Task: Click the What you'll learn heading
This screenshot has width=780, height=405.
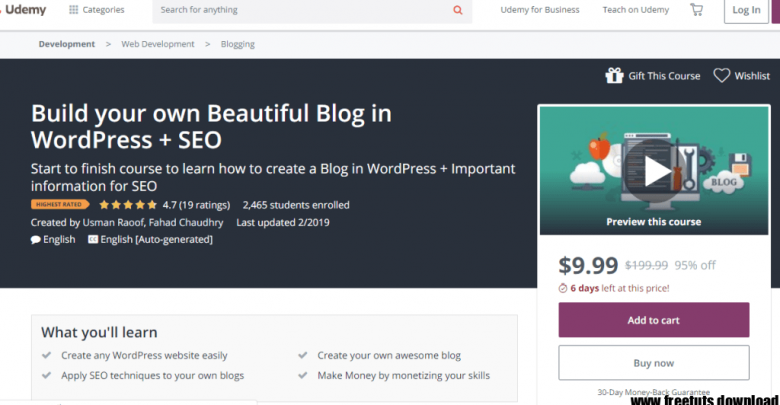Action: [99, 332]
